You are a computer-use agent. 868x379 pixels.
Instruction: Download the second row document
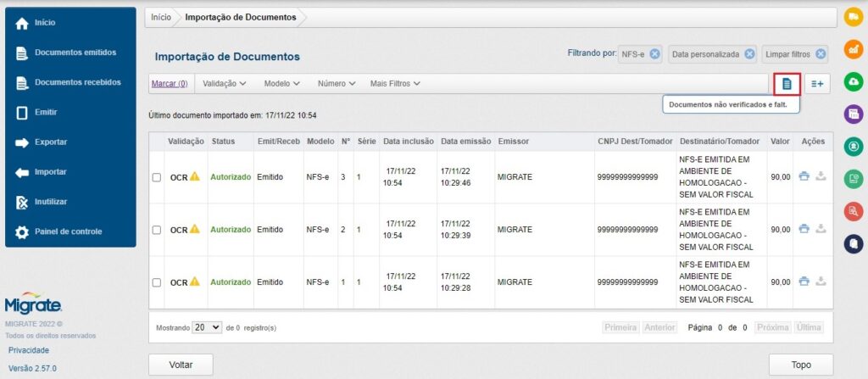[x=820, y=229]
